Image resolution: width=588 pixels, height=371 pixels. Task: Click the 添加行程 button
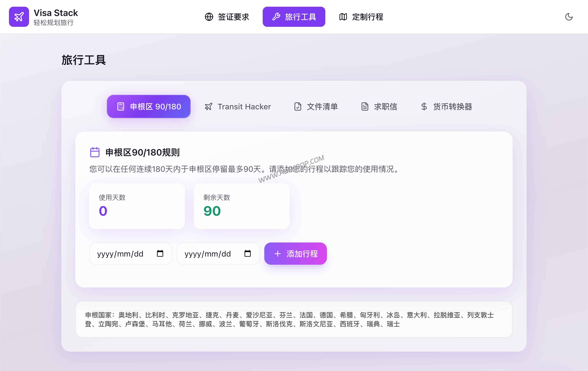click(295, 254)
